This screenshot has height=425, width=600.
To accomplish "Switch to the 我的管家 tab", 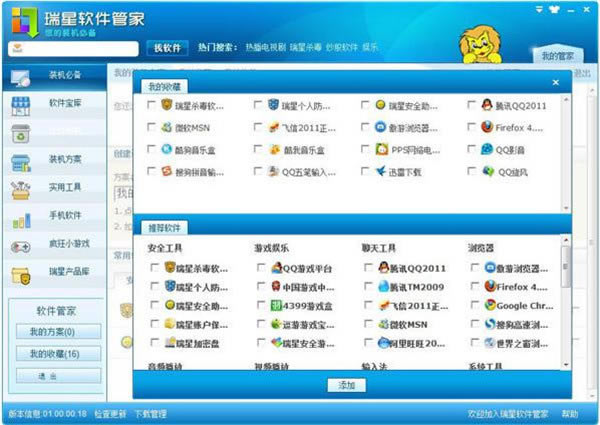I will 556,56.
